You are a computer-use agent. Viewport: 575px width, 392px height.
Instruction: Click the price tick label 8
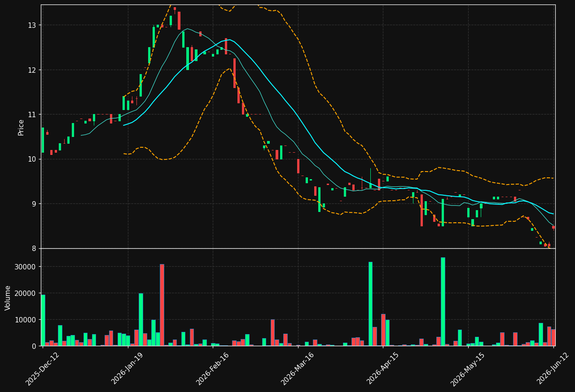pos(35,249)
